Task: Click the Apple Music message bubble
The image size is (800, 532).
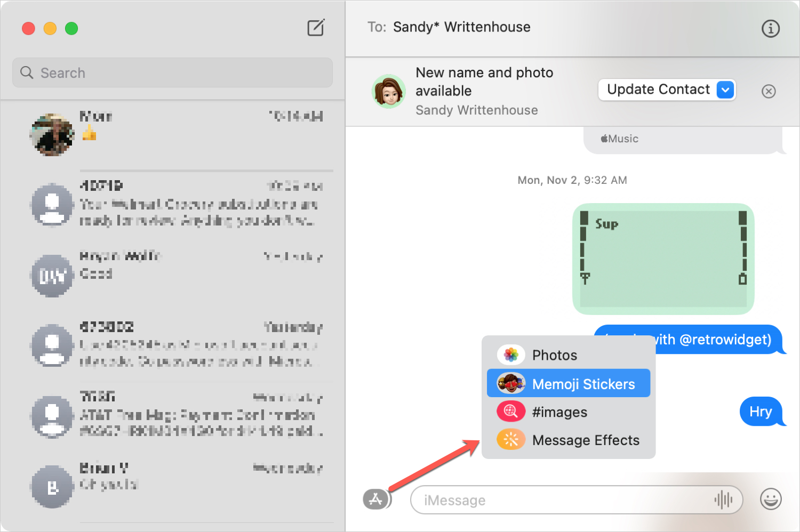Action: 684,140
